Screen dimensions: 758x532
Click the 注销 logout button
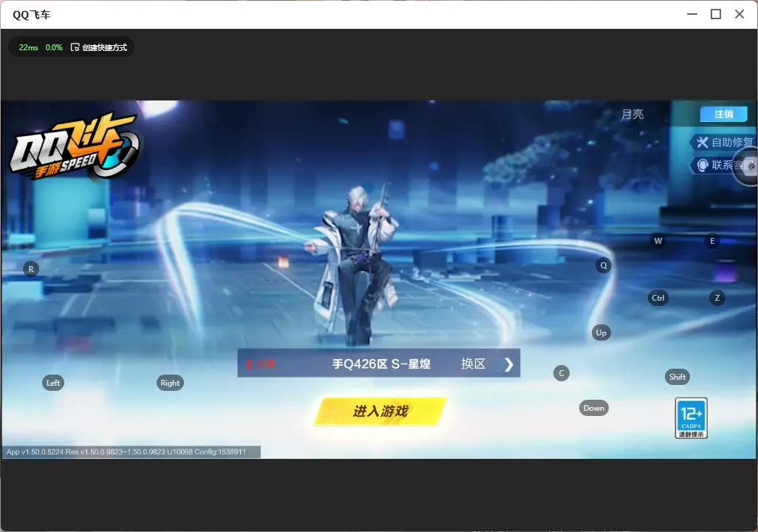point(724,114)
